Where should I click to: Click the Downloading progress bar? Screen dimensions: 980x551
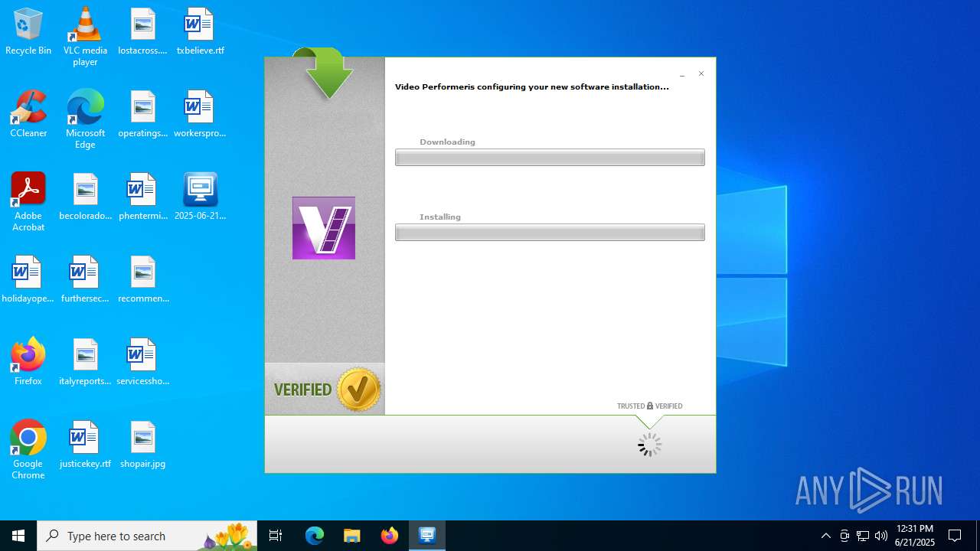tap(550, 158)
